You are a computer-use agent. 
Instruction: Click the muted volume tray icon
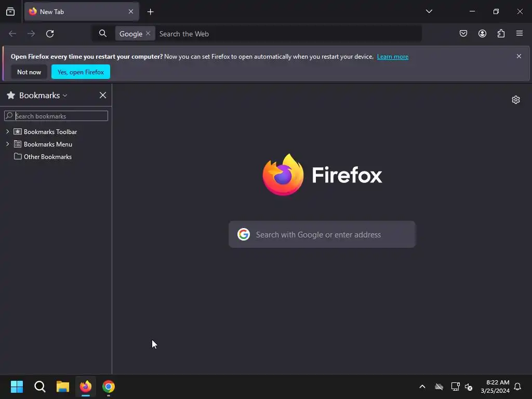[x=469, y=387]
